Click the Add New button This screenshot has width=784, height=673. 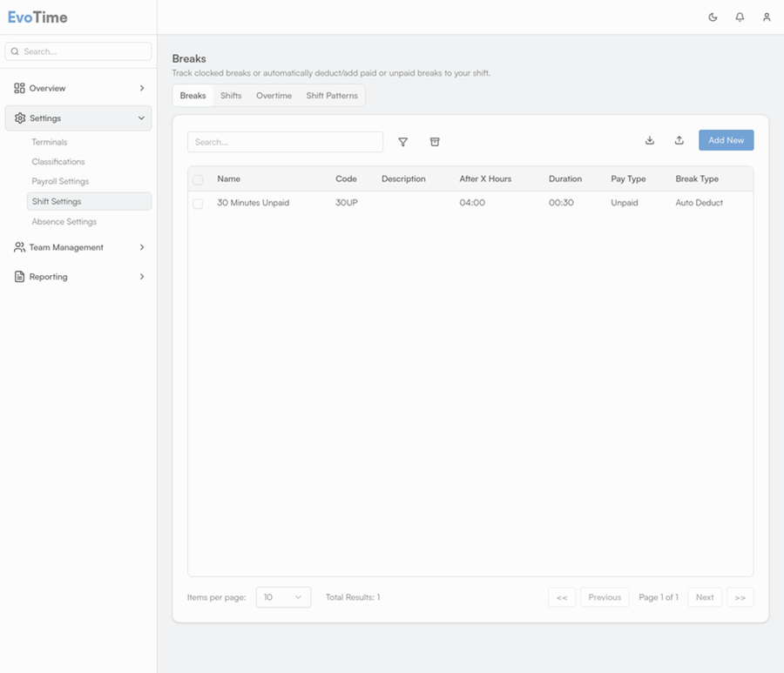pos(726,140)
